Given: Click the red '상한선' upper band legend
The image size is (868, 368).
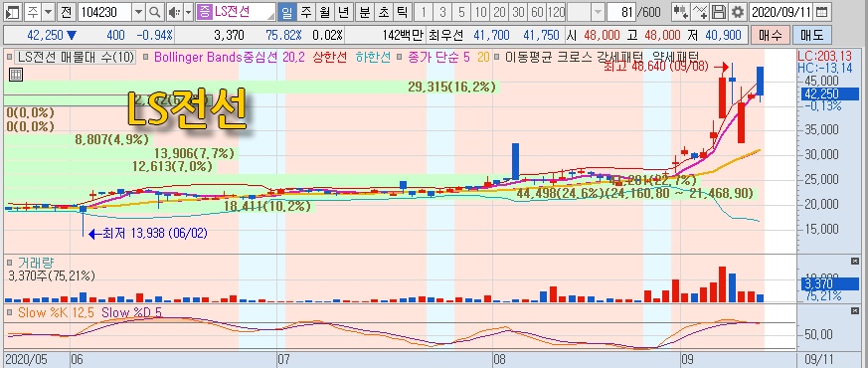Looking at the screenshot, I should pos(331,57).
